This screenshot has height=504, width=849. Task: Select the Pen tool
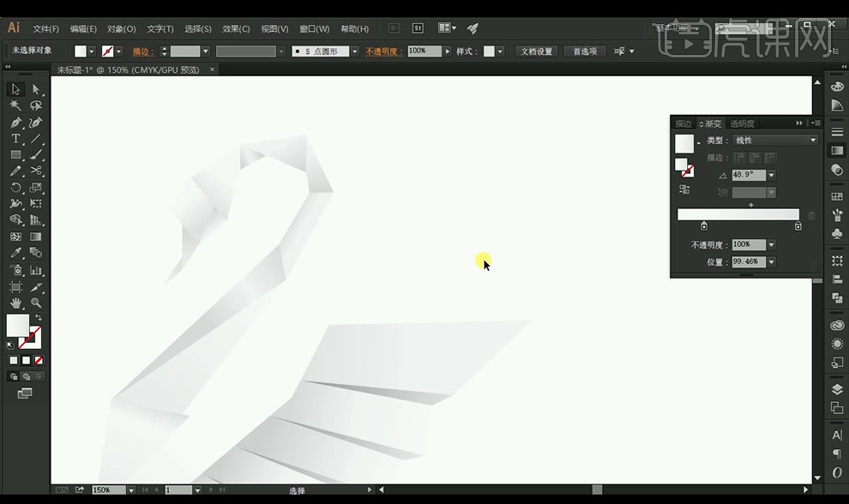point(15,123)
